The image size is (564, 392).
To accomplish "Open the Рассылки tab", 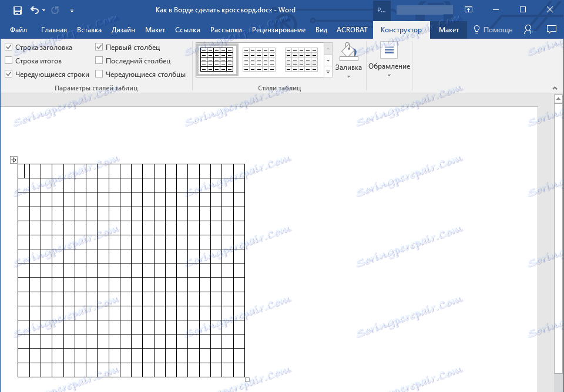I will click(226, 30).
